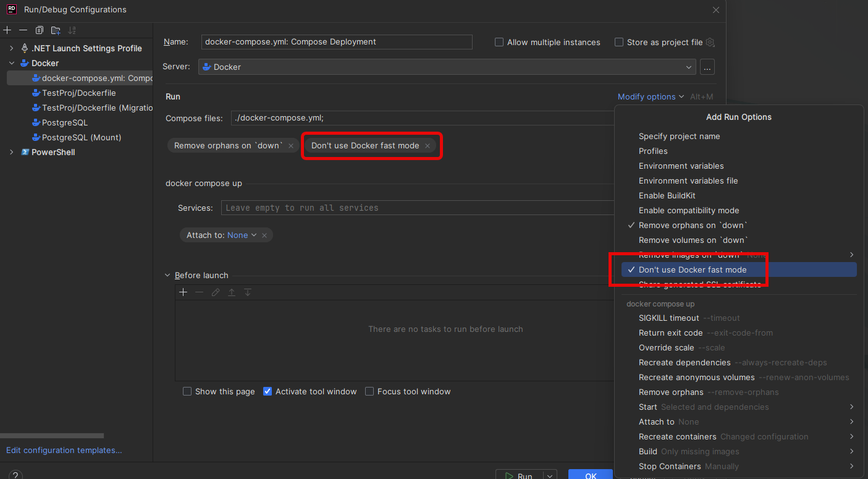Click the Compose files field
Image resolution: width=868 pixels, height=479 pixels.
tap(423, 117)
